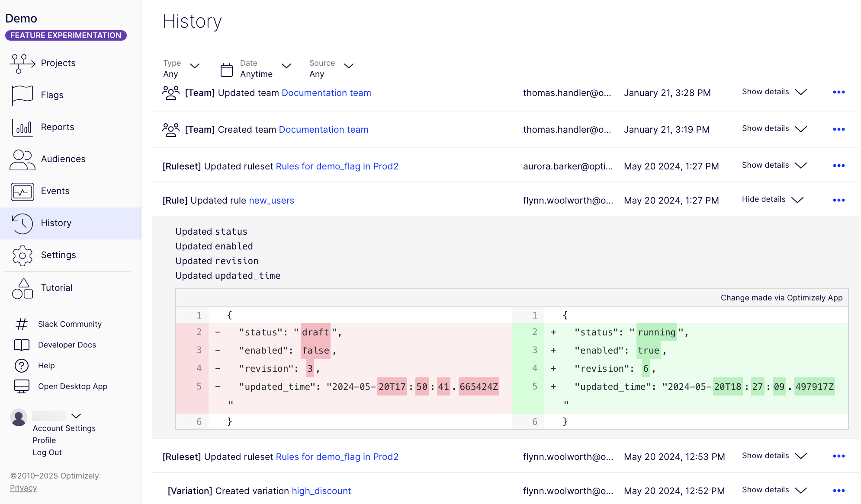Expand the user account menu chevron
The width and height of the screenshot is (861, 504).
(x=76, y=416)
